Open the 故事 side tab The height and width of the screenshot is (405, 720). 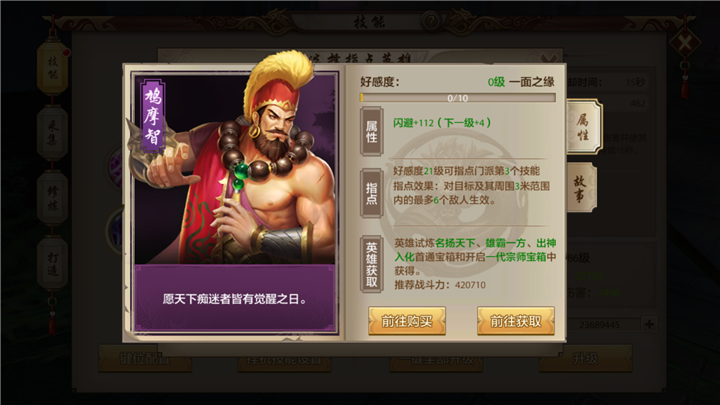[580, 188]
